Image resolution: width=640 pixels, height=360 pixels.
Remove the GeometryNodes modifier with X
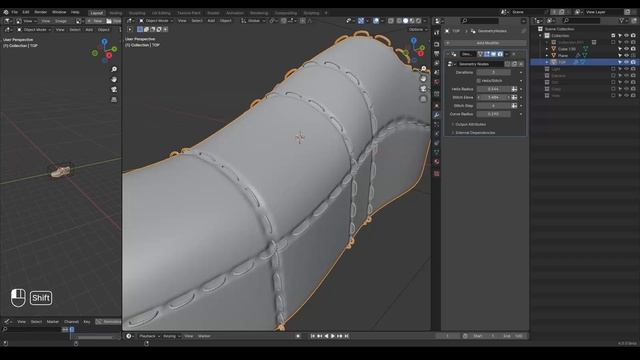click(514, 54)
